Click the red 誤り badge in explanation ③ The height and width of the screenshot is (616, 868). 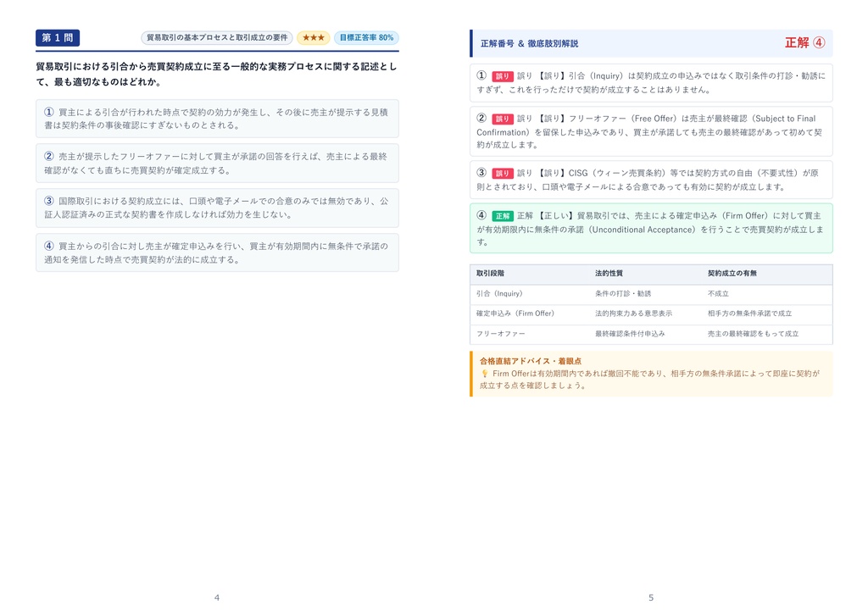[x=502, y=173]
